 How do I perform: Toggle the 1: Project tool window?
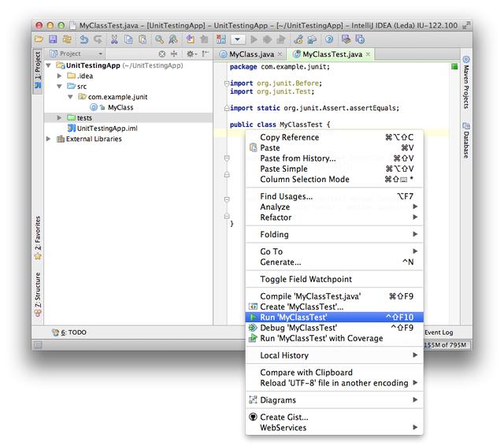pos(38,71)
